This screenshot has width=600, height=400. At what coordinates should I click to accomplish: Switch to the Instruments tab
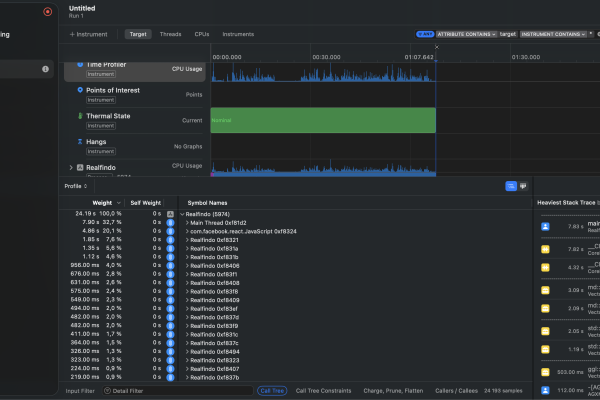tap(238, 34)
